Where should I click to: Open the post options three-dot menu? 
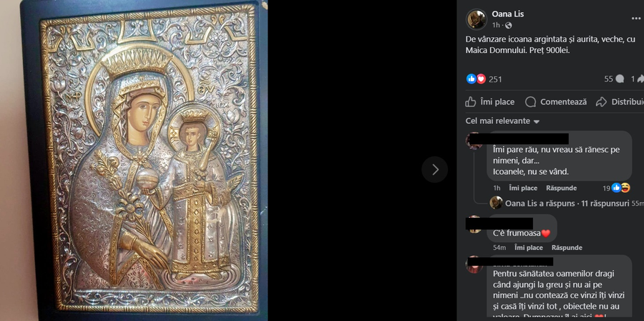[636, 19]
